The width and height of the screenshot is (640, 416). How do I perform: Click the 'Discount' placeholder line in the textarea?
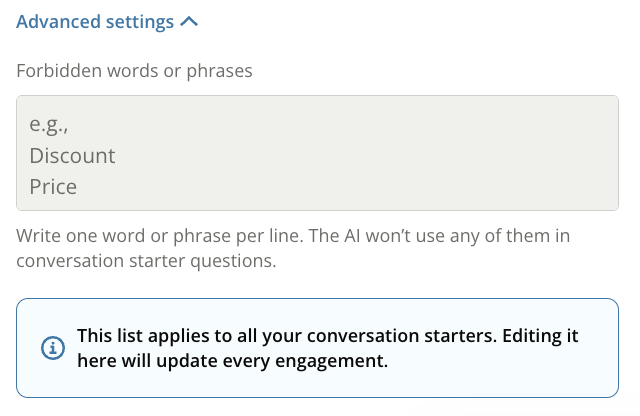pyautogui.click(x=72, y=156)
